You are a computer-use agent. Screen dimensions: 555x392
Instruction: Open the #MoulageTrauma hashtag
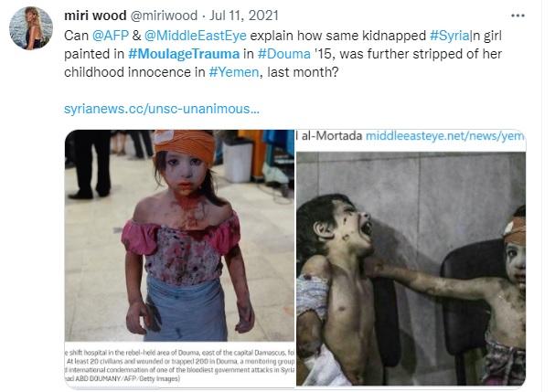point(184,54)
